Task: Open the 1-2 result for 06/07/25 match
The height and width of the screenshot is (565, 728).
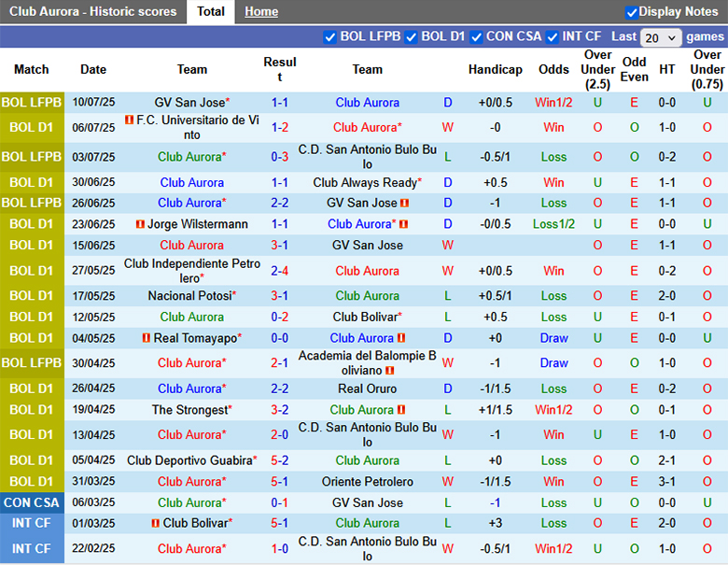Action: point(279,127)
